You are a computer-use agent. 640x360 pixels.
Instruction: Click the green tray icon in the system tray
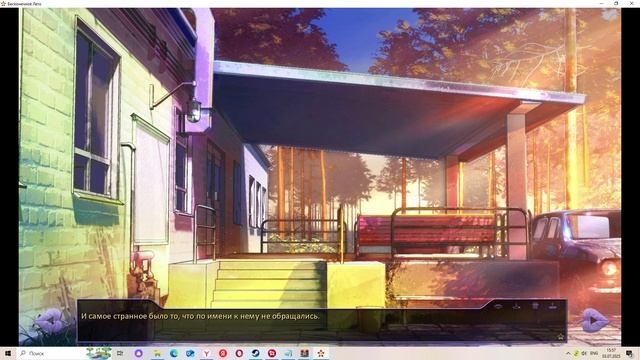point(576,353)
